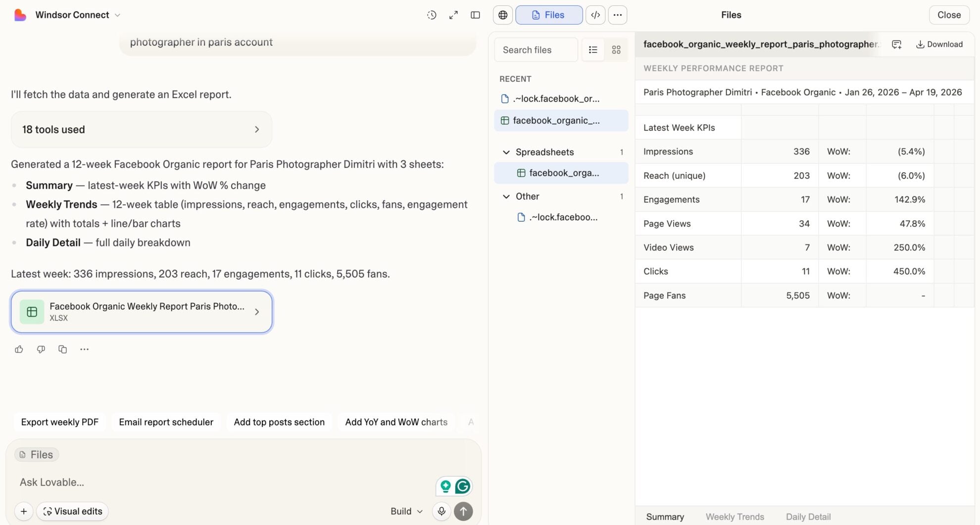This screenshot has height=525, width=980.
Task: Open more actions ellipsis below the response
Action: (84, 349)
